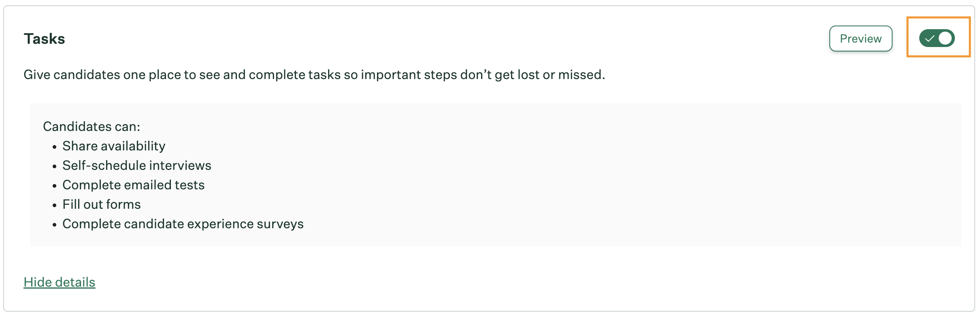Collapse the section via Hide details

point(59,282)
